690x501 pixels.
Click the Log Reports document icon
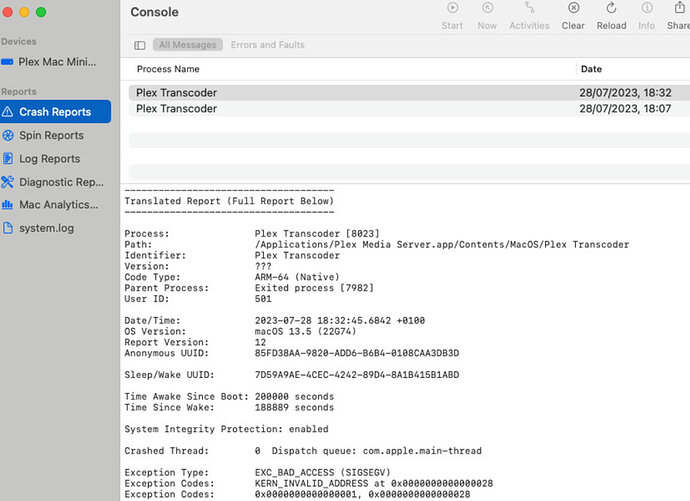(7, 158)
